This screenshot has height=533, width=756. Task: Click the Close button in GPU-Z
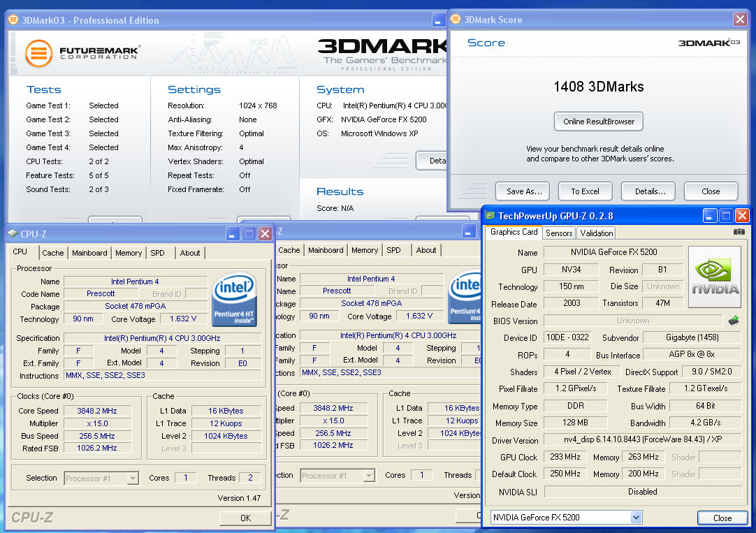722,518
